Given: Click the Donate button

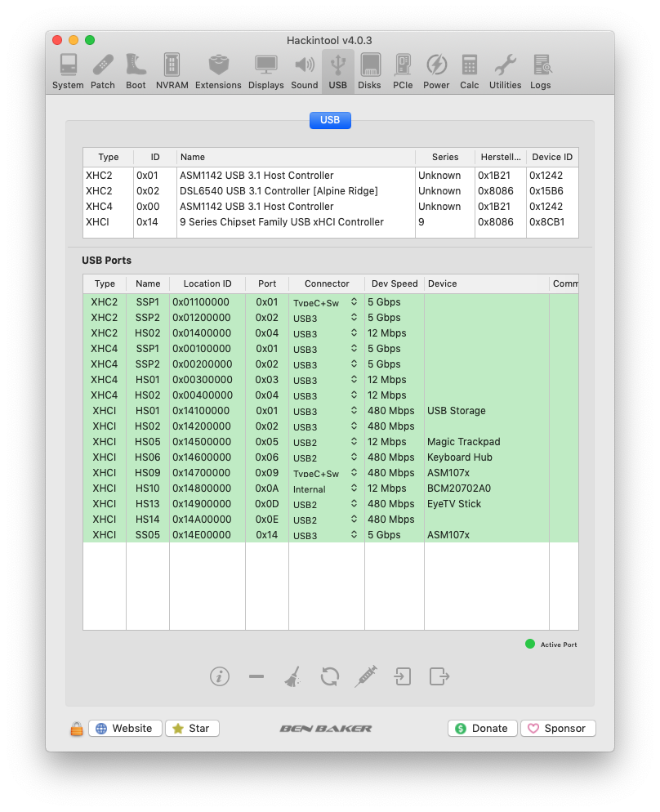Looking at the screenshot, I should tap(482, 728).
